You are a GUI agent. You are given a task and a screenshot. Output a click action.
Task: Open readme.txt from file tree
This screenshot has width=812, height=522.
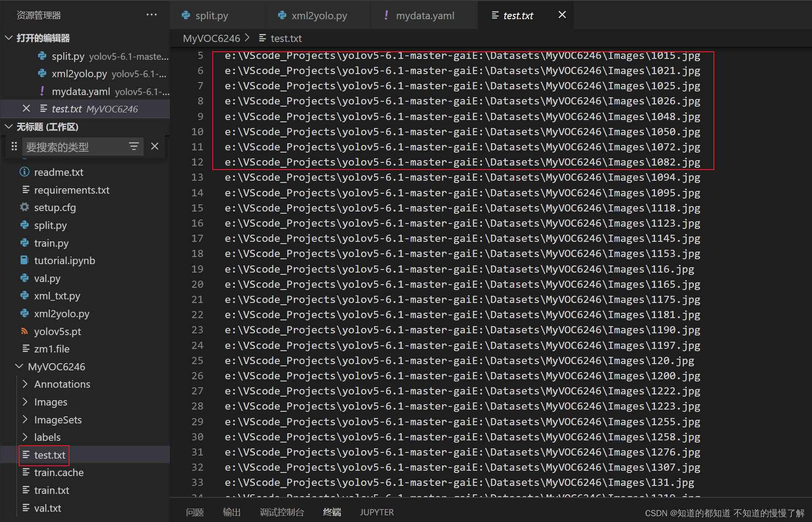point(59,172)
